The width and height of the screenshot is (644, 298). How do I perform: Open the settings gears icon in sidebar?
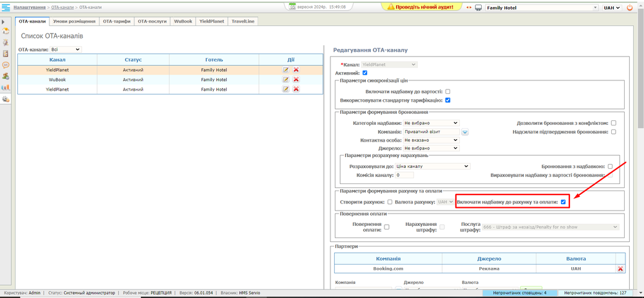(x=6, y=99)
